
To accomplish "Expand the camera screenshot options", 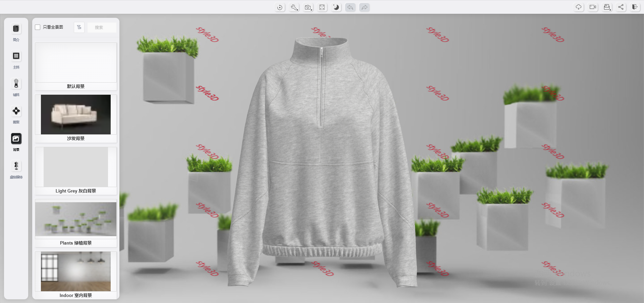I will [x=308, y=7].
